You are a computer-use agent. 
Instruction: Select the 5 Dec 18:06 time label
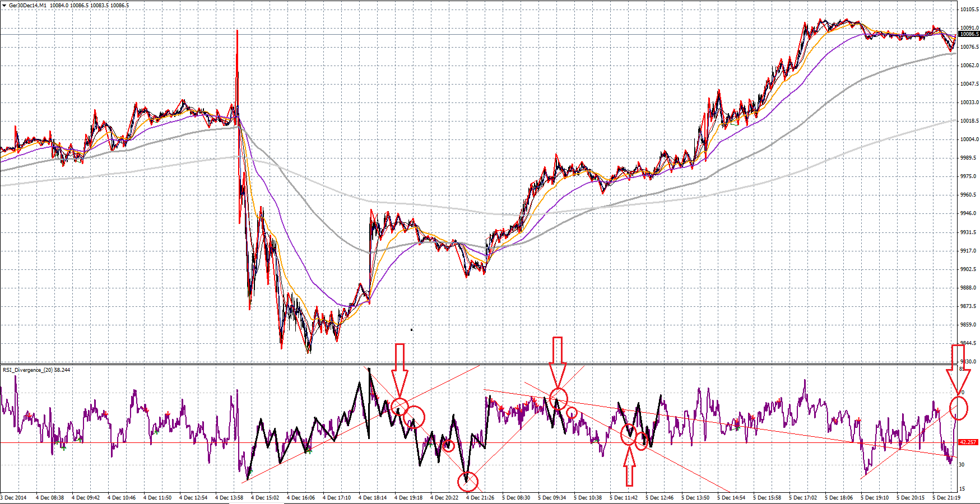click(839, 497)
